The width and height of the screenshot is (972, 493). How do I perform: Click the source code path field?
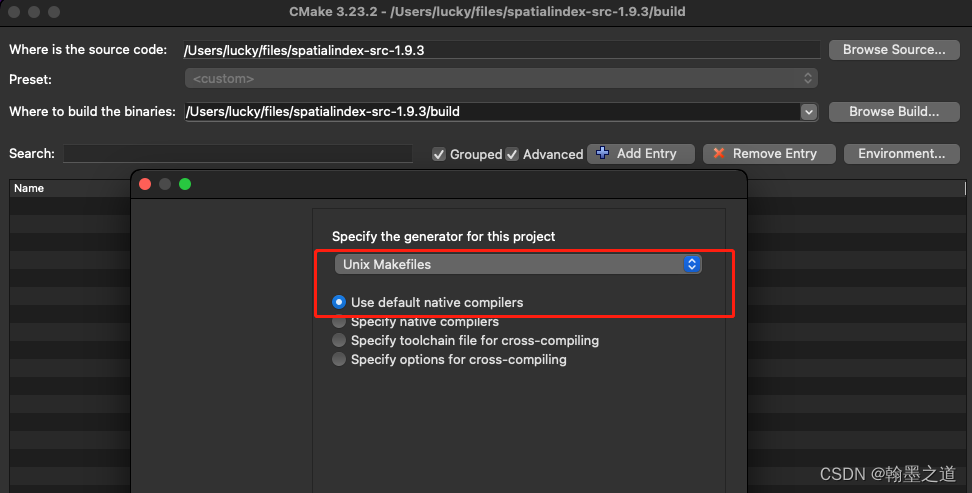coord(501,50)
